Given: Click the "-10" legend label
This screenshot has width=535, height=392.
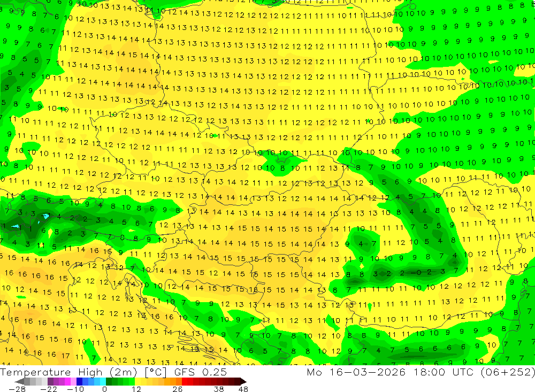Looking at the screenshot, I should pos(75,389).
